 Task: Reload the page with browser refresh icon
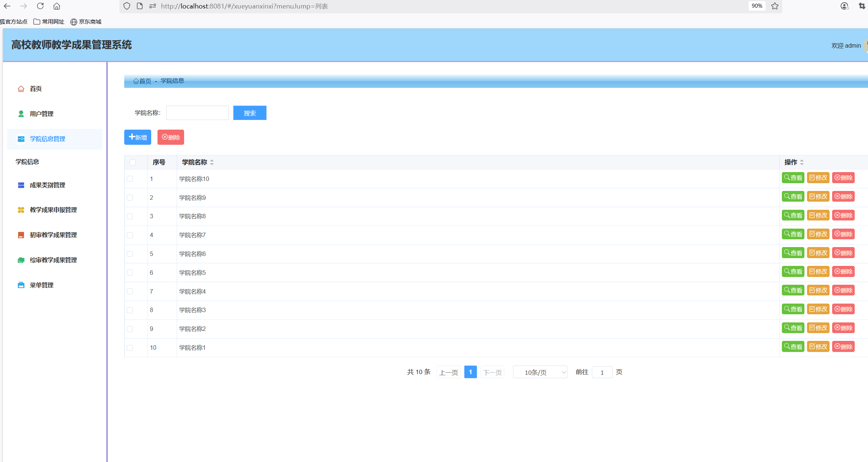pos(40,6)
